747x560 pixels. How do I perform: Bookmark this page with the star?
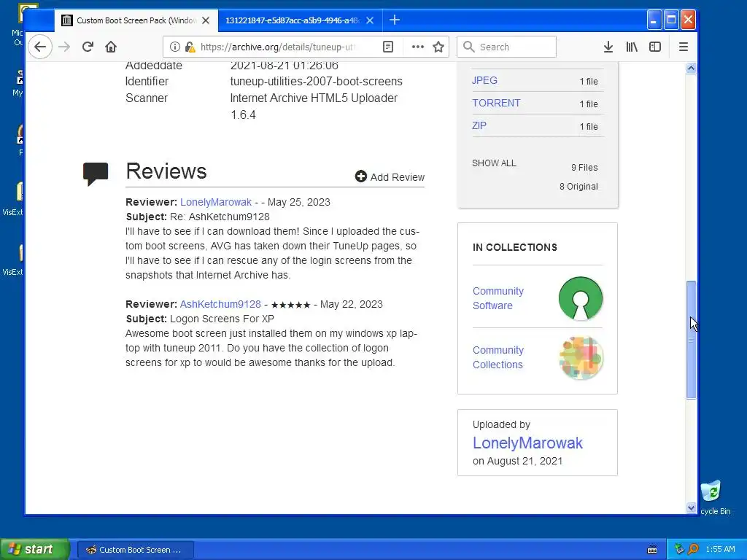click(x=438, y=47)
